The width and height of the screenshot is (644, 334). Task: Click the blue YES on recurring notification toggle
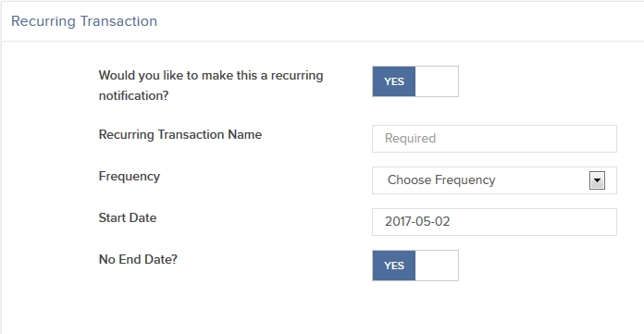(394, 81)
